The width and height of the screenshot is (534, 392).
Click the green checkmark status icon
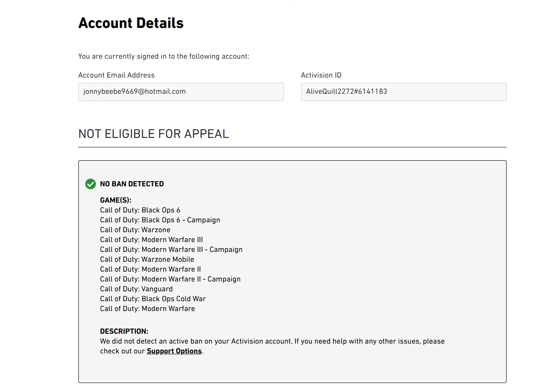(90, 184)
